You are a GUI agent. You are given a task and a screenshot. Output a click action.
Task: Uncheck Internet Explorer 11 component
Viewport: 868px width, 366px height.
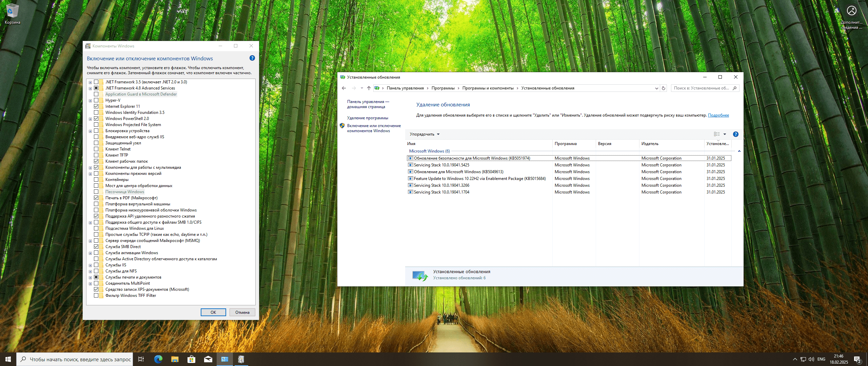click(x=96, y=106)
